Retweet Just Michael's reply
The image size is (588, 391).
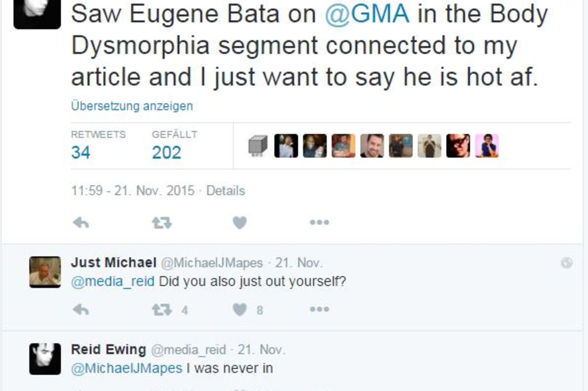tap(162, 310)
